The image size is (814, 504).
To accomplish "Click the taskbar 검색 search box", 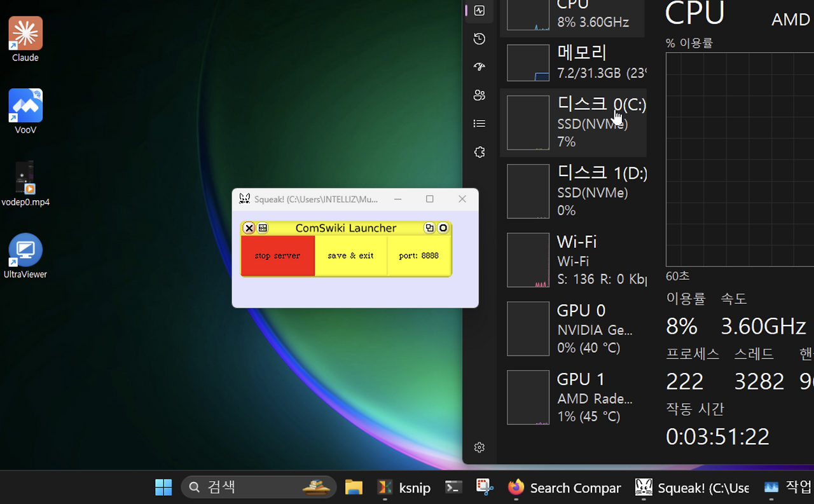I will [259, 487].
